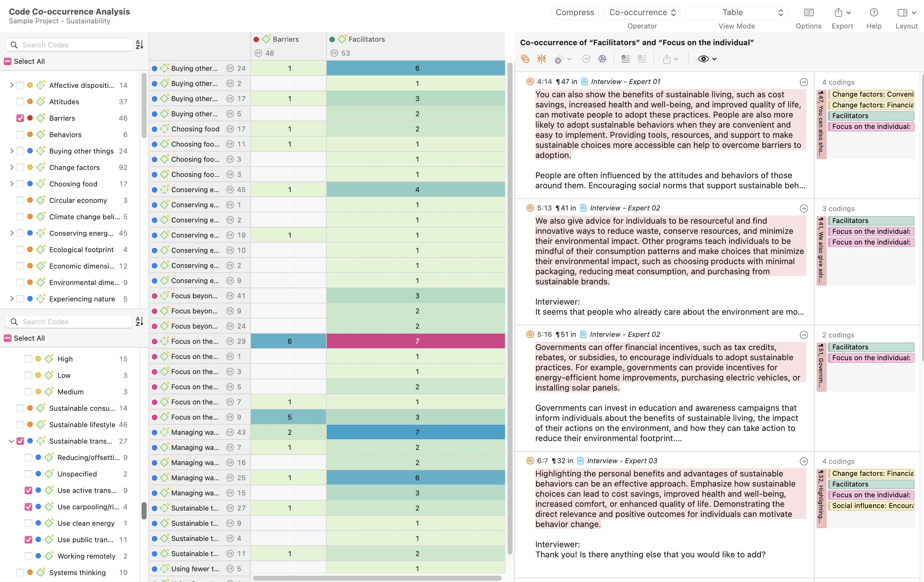
Task: Check the Attitudes code checkbox
Action: click(x=20, y=102)
